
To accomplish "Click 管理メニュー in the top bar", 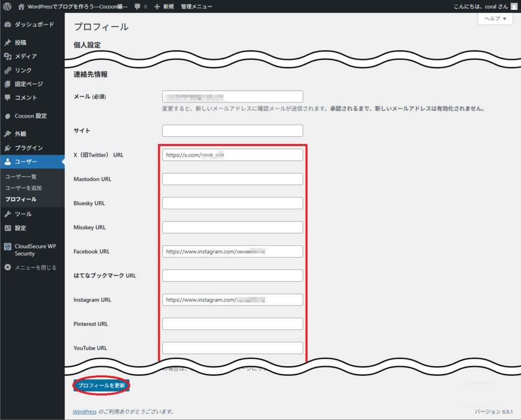I will click(x=196, y=7).
